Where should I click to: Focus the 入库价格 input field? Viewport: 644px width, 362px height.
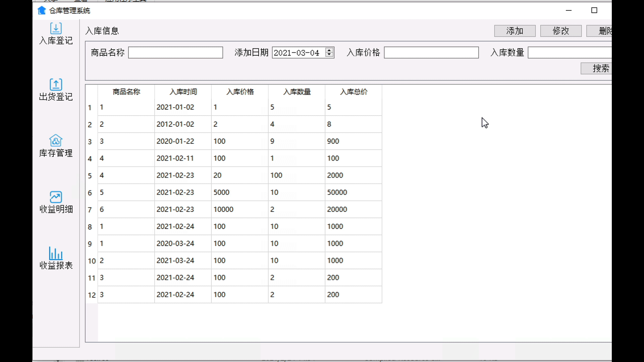[x=431, y=53]
